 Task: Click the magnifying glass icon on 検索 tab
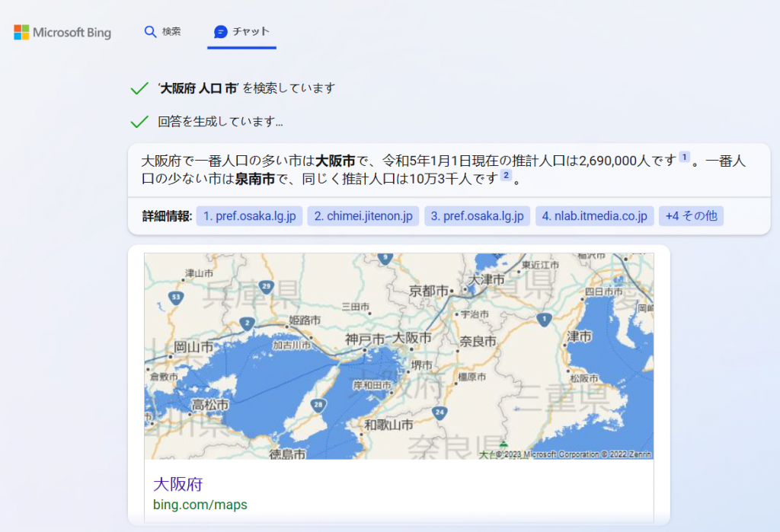coord(149,33)
